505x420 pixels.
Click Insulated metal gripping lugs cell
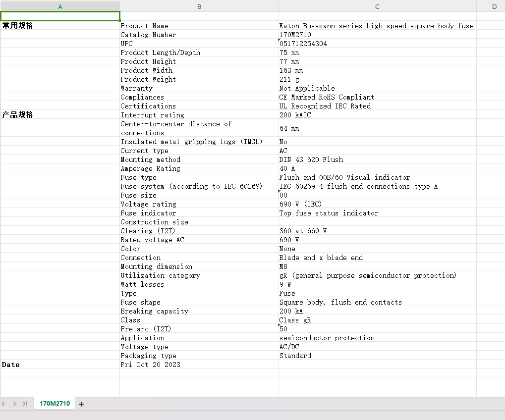point(199,141)
